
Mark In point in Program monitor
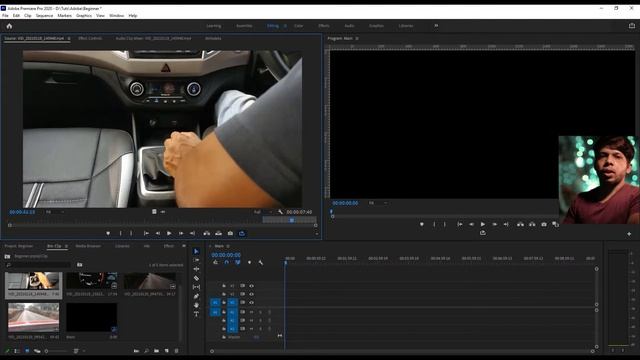click(434, 224)
